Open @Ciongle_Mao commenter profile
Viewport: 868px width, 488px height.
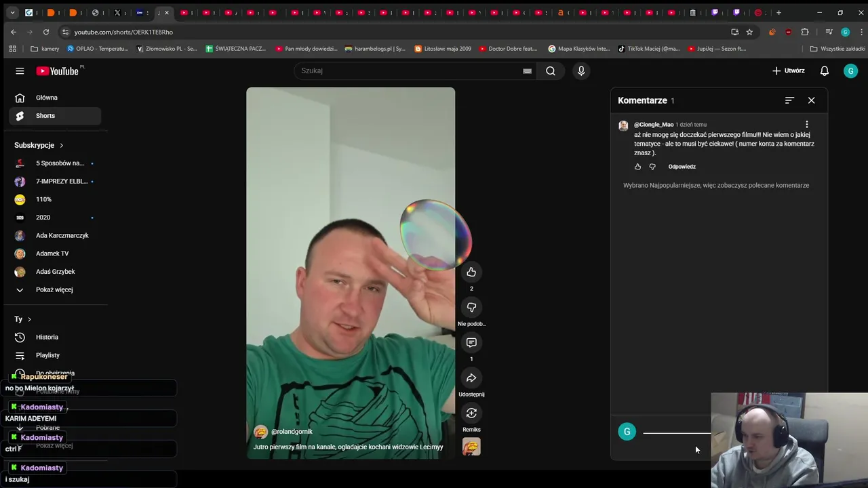654,125
